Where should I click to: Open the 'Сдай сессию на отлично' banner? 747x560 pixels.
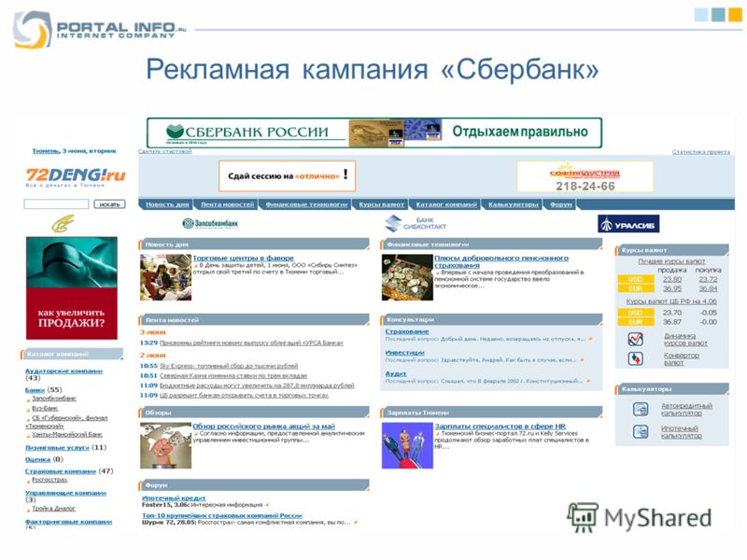click(x=288, y=176)
